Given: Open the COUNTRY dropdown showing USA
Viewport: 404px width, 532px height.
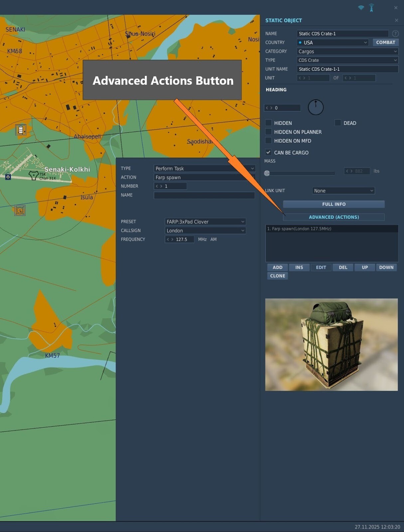Looking at the screenshot, I should (333, 43).
